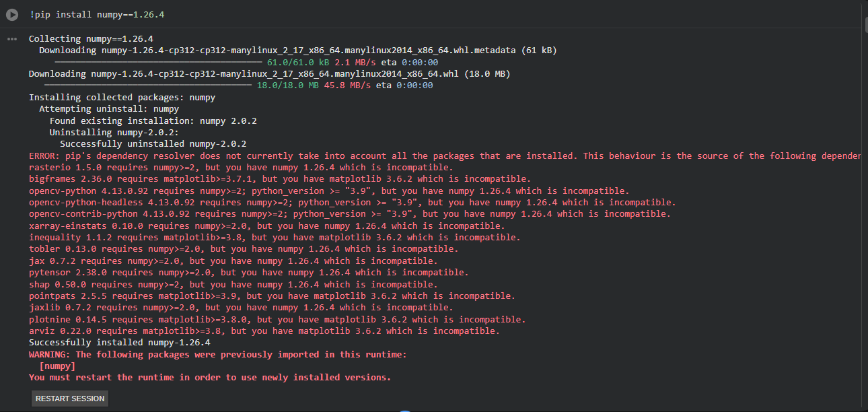Screen dimensions: 868x412
Task: Click the 'Collecting numpy==1.26.4' output line
Action: point(91,39)
